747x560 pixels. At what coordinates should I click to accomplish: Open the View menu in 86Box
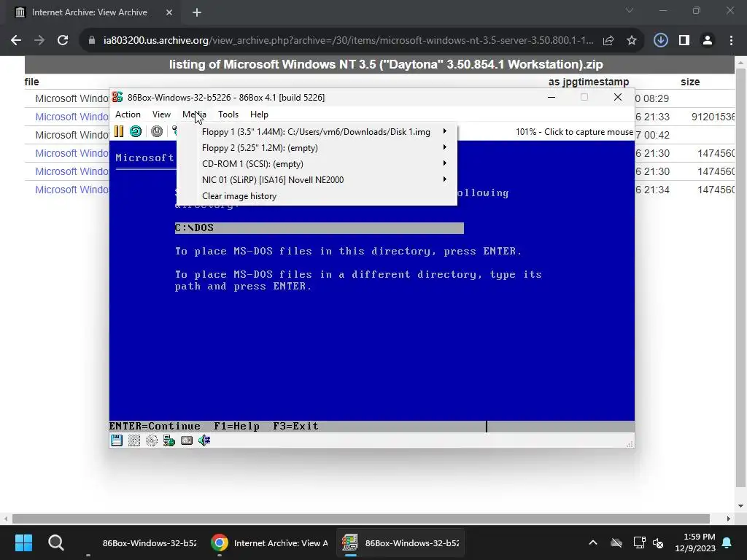click(x=161, y=114)
